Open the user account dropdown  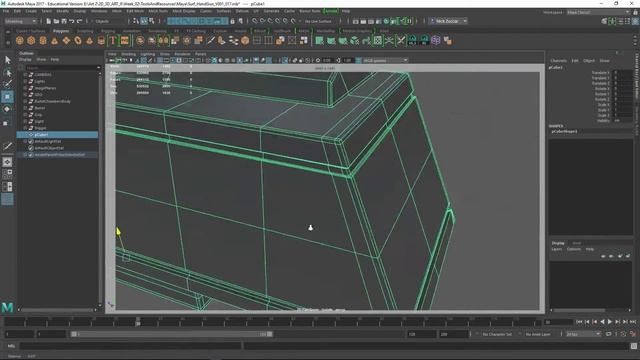[449, 21]
